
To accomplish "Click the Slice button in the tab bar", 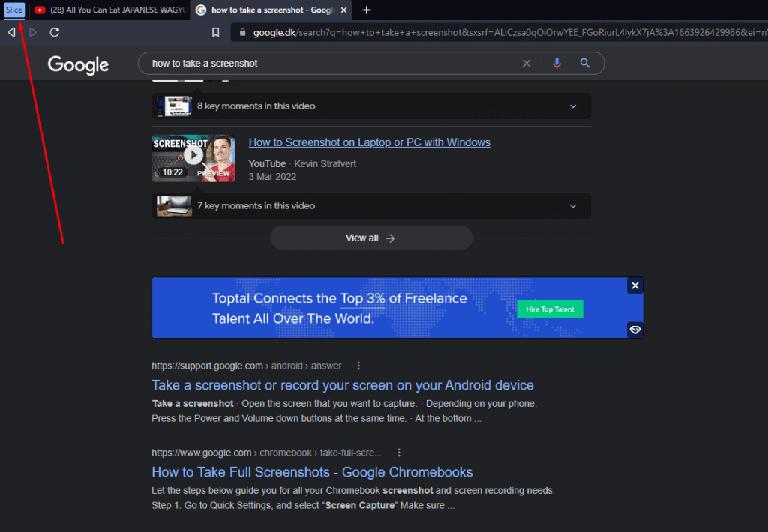I will point(14,10).
